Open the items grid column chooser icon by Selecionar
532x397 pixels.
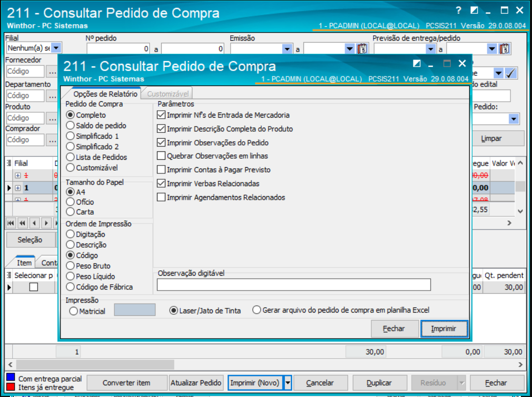tap(9, 275)
